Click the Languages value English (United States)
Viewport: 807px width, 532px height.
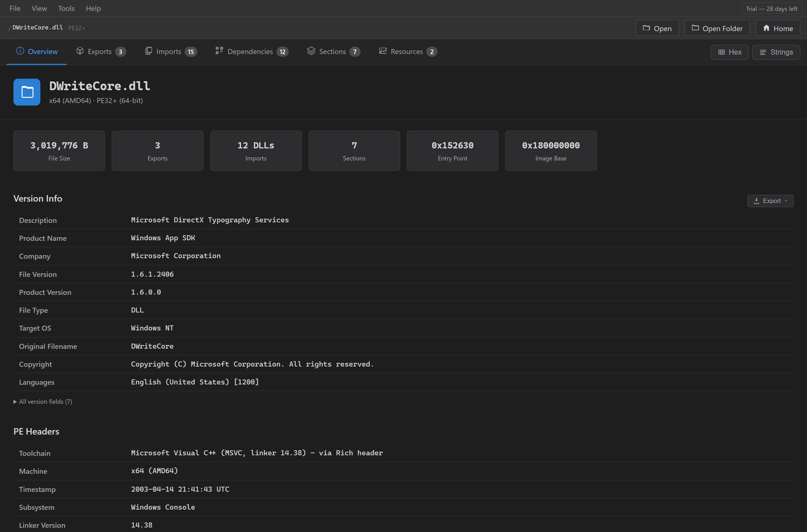[x=195, y=382]
